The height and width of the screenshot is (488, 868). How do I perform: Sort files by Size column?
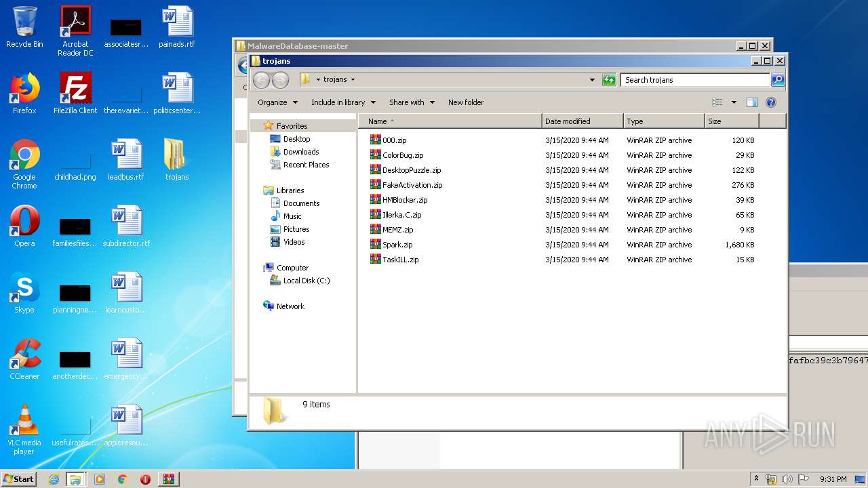(732, 121)
